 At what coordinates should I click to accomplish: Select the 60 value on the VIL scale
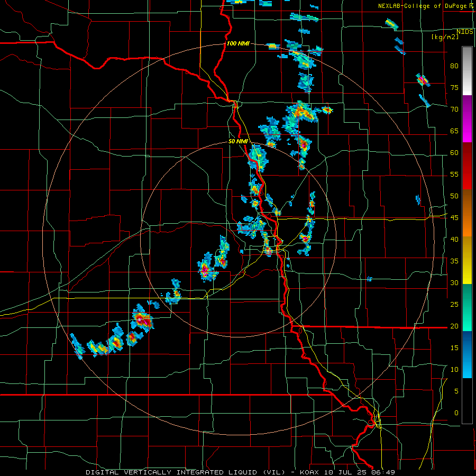pos(454,153)
